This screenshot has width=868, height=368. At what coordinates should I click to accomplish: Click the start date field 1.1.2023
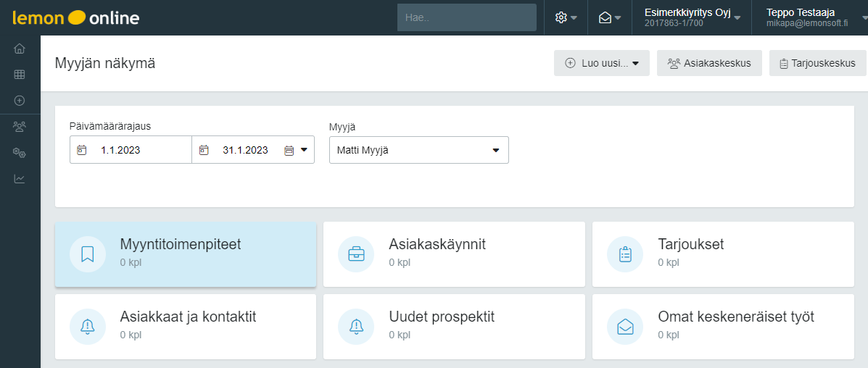point(131,150)
